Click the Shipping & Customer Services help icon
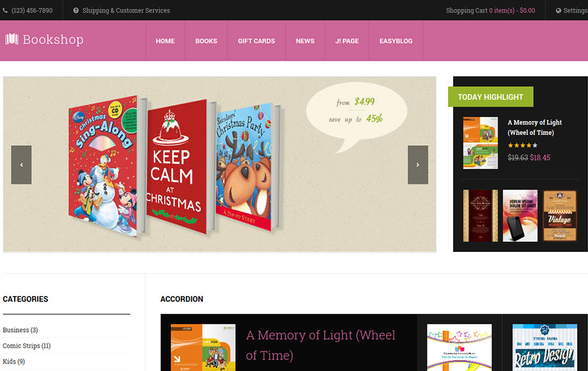588x371 pixels. pos(76,10)
